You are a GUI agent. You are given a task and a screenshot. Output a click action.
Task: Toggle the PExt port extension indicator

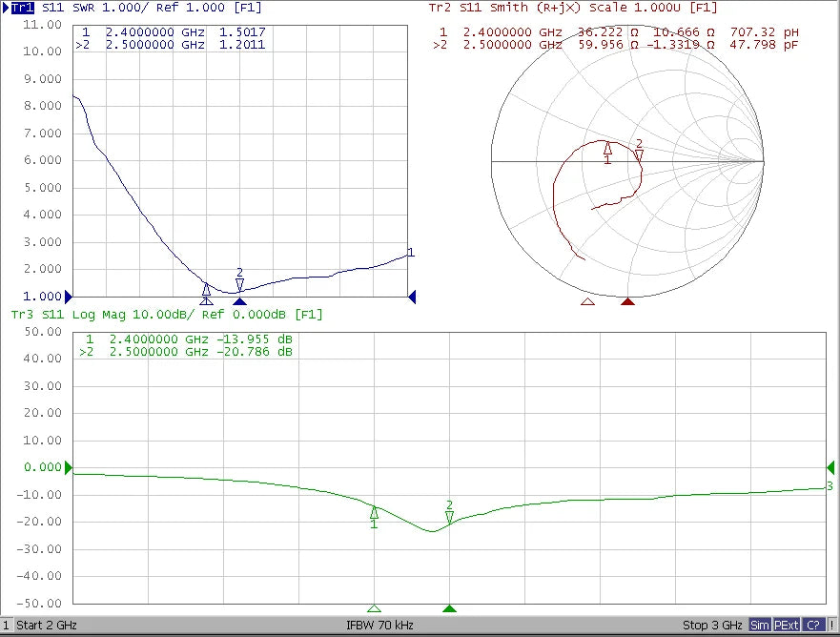tap(786, 626)
